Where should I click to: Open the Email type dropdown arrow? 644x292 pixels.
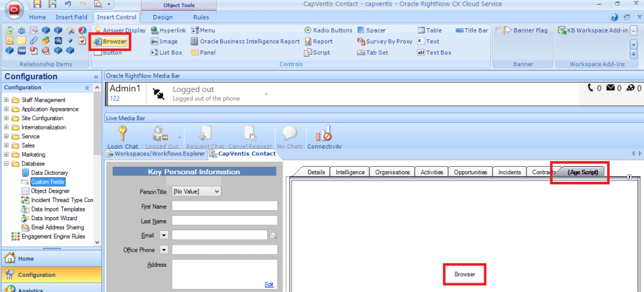click(x=164, y=235)
